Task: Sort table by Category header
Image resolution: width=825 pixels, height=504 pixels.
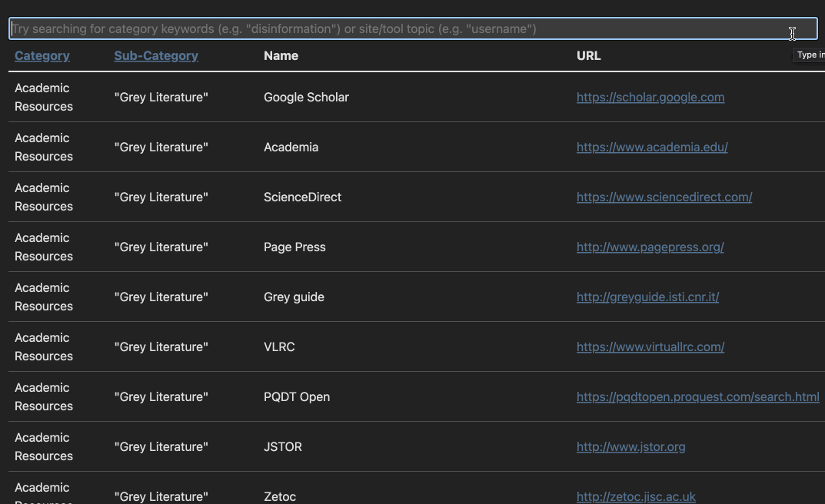Action: [42, 56]
